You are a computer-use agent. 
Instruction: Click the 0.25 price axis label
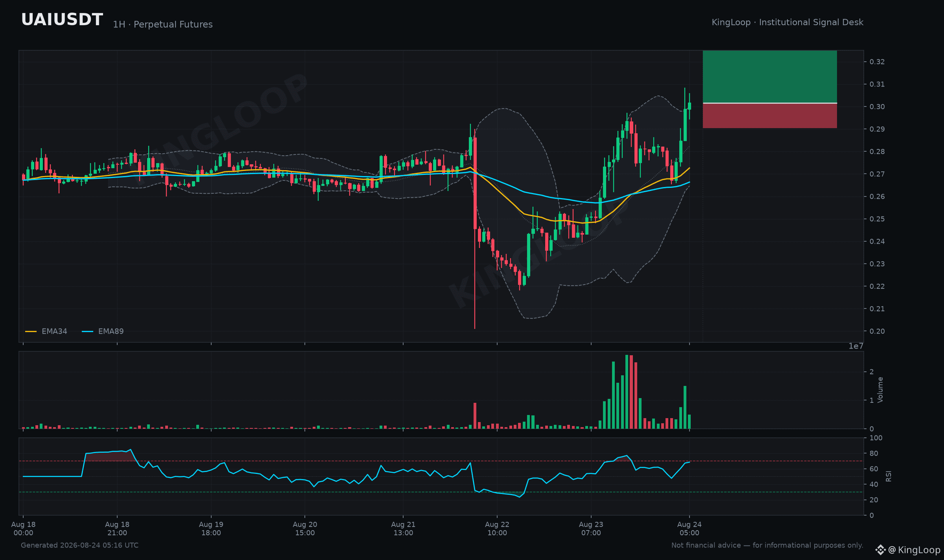877,219
